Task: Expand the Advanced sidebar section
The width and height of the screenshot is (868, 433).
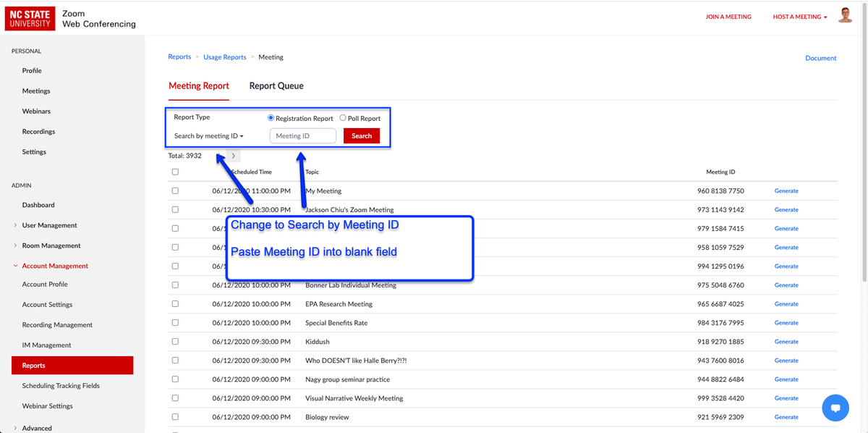Action: [x=37, y=428]
